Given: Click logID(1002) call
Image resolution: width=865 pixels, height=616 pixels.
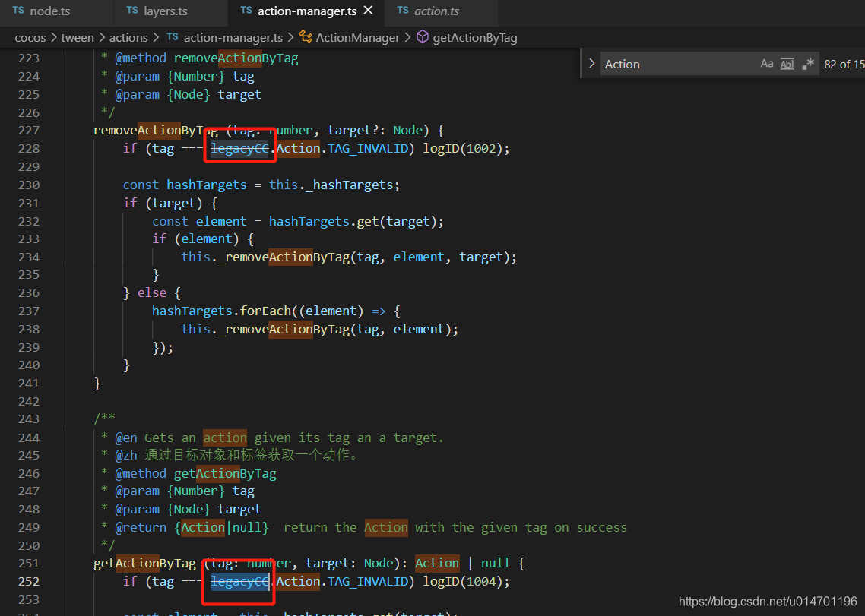Looking at the screenshot, I should [463, 148].
